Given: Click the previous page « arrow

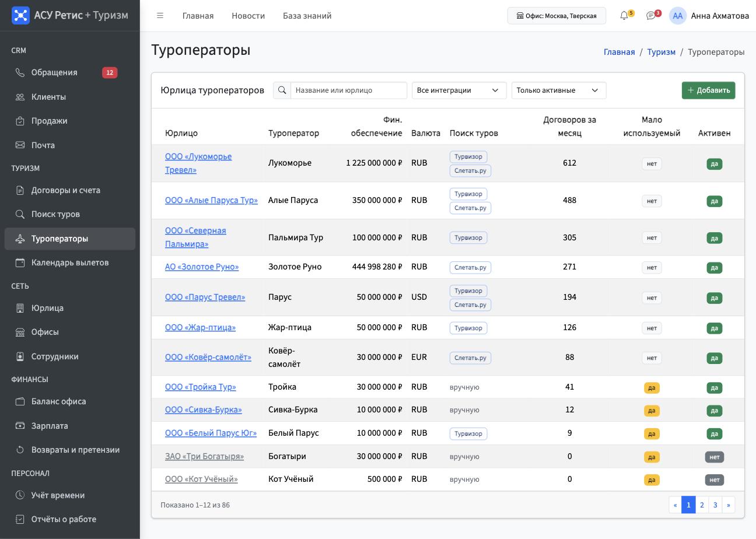Looking at the screenshot, I should pos(675,505).
